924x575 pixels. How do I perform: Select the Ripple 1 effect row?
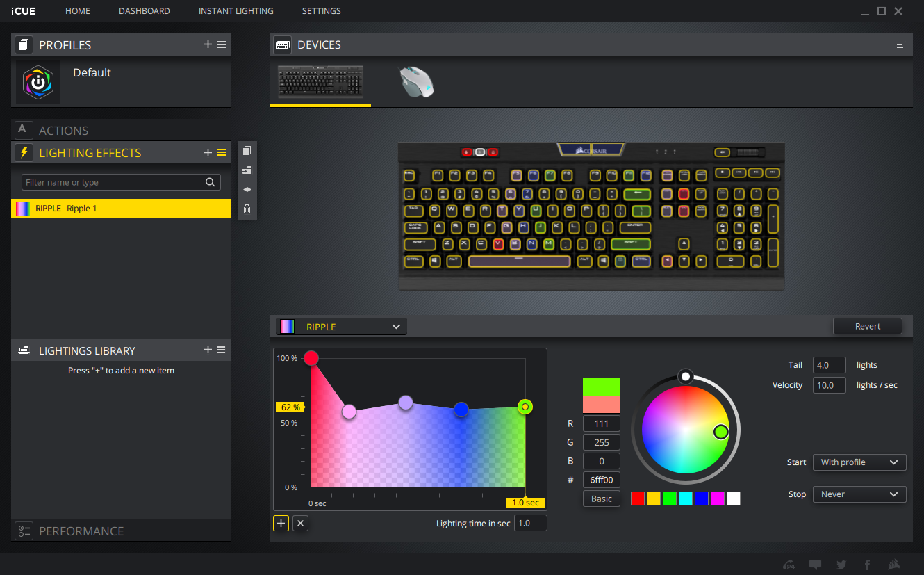tap(121, 208)
